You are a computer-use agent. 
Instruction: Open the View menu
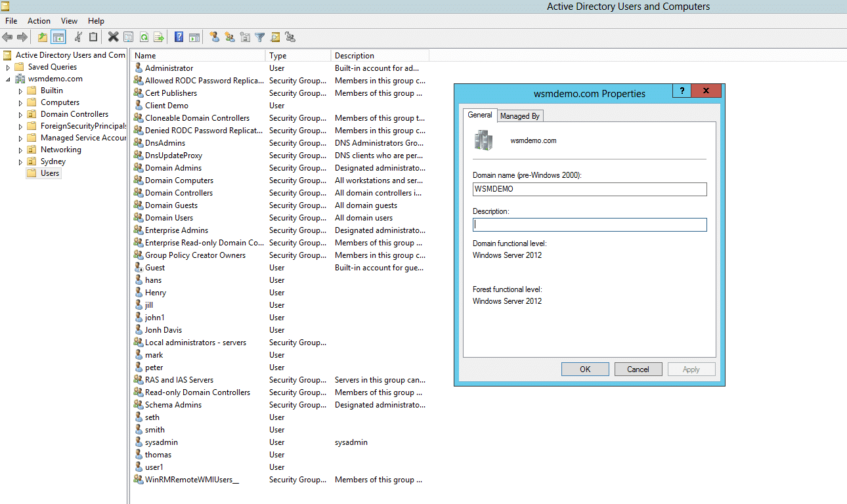pyautogui.click(x=69, y=21)
